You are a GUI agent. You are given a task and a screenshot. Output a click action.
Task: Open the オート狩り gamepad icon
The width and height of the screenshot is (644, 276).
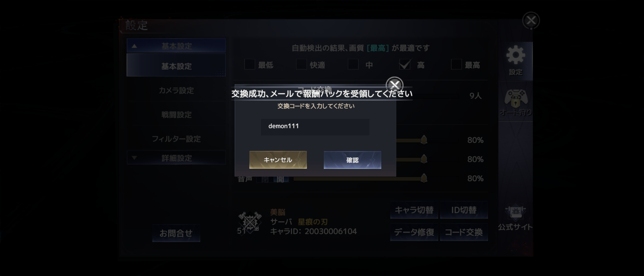516,102
